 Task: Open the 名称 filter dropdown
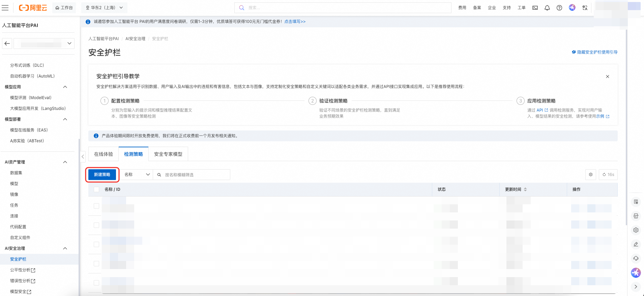pyautogui.click(x=137, y=175)
